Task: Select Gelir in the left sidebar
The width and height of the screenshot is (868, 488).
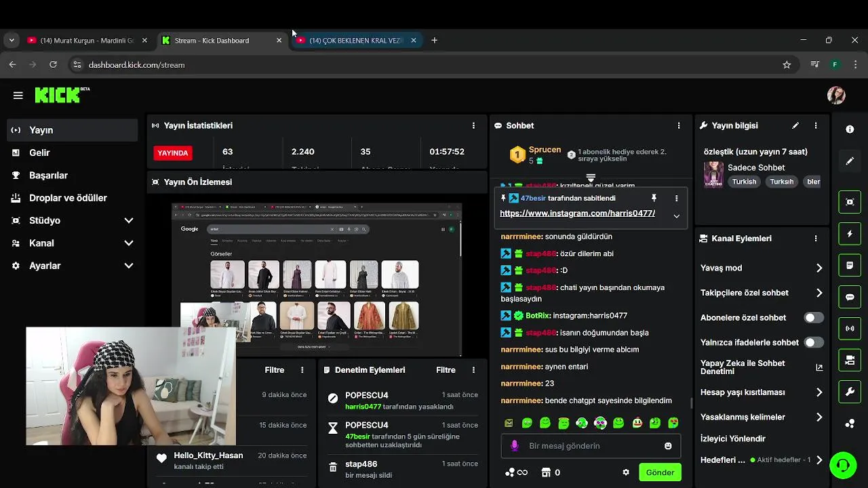Action: 73,152
